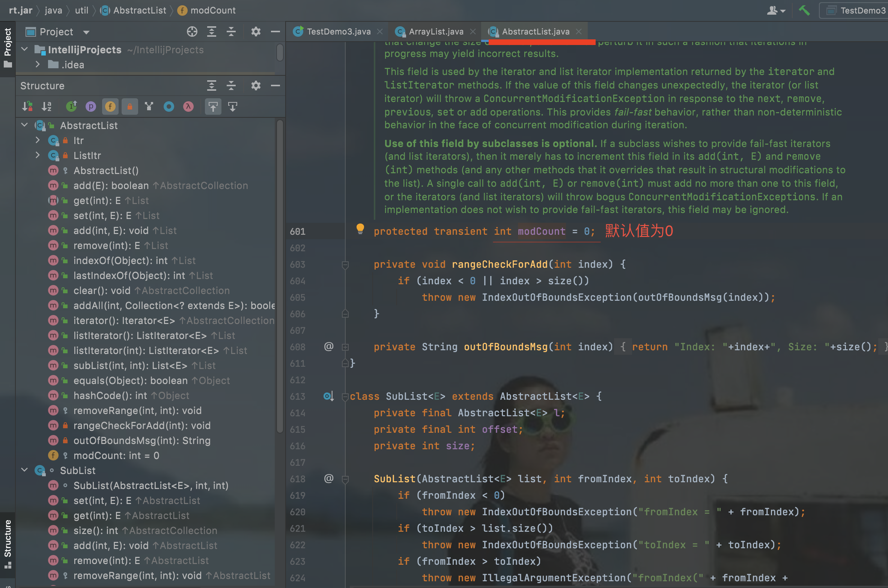Screen dimensions: 888x588
Task: Click java in the breadcrumb bar
Action: tap(53, 10)
